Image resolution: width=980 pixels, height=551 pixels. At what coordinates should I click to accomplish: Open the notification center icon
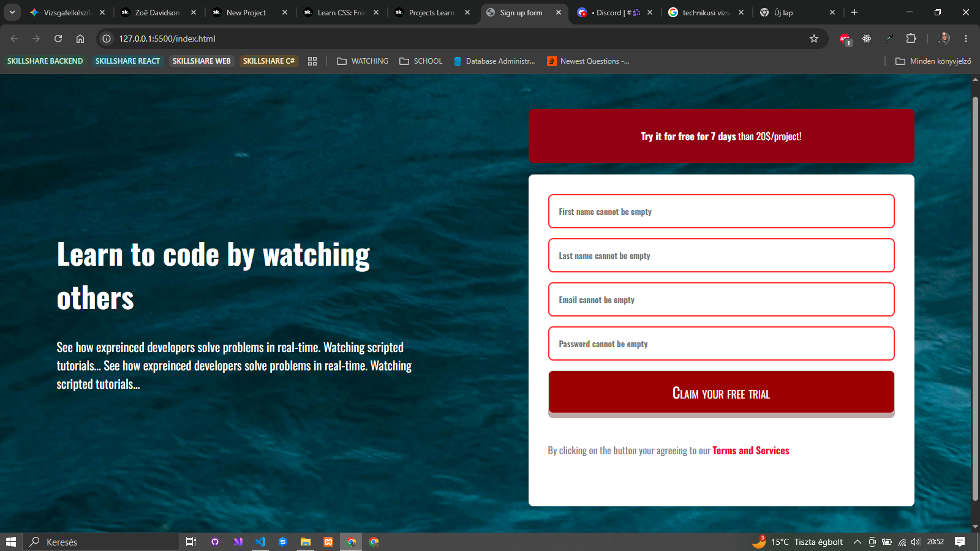[960, 542]
